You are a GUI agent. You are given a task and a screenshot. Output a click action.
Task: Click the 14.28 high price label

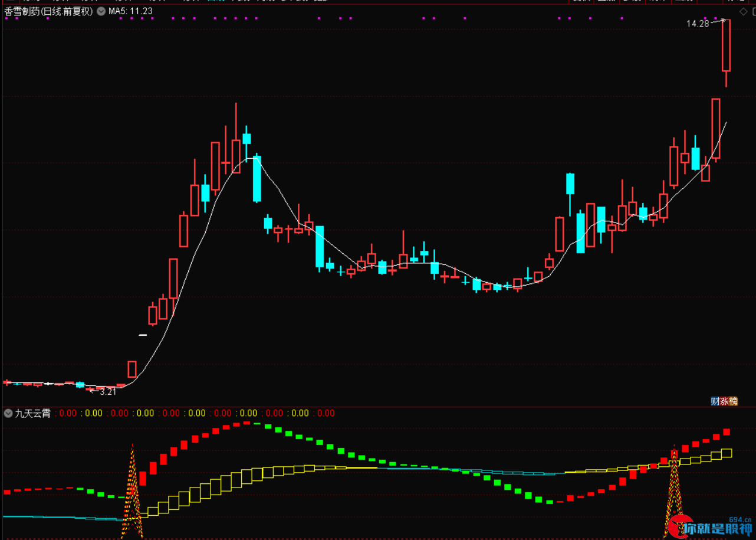(x=698, y=24)
